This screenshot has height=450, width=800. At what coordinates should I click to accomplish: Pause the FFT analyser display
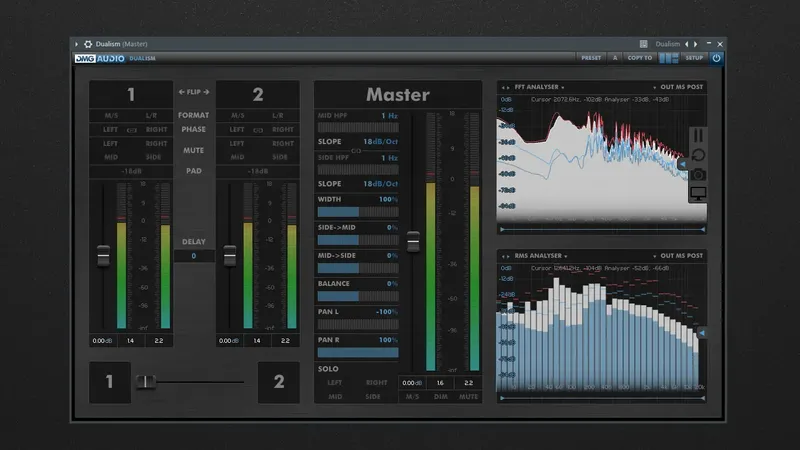698,135
